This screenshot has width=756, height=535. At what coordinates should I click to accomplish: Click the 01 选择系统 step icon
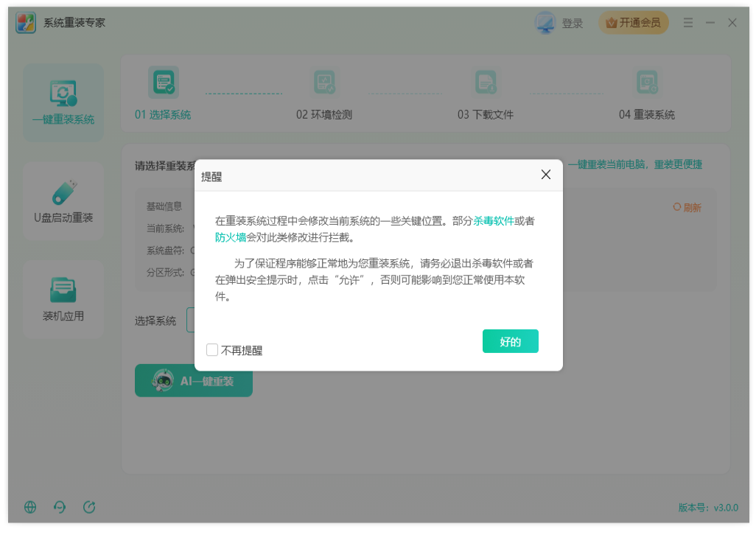(164, 83)
